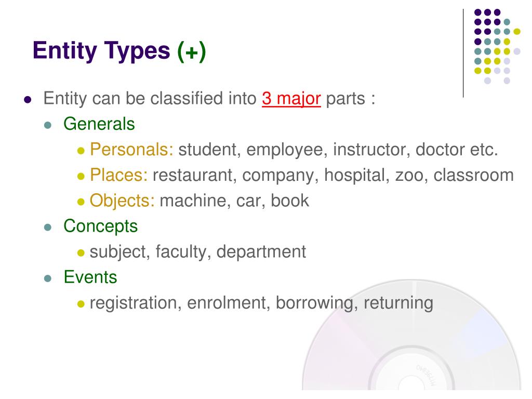Select the 'Events' heading

point(90,277)
